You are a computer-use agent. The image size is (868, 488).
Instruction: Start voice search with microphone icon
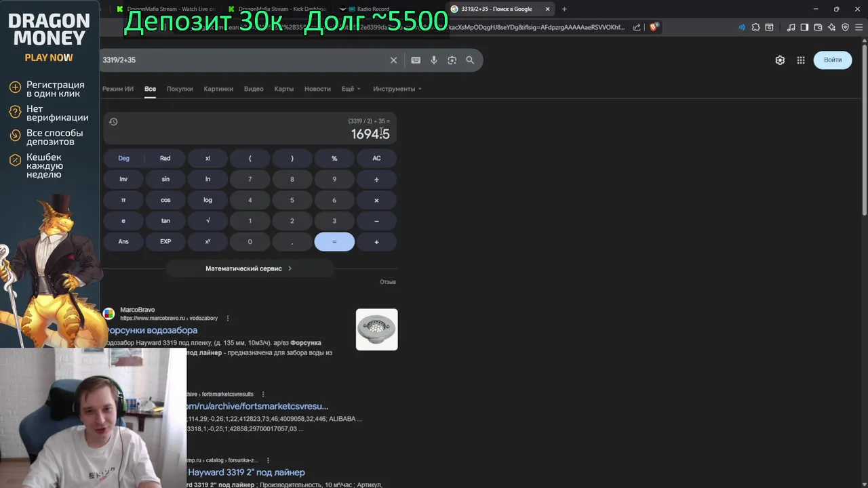(x=434, y=60)
